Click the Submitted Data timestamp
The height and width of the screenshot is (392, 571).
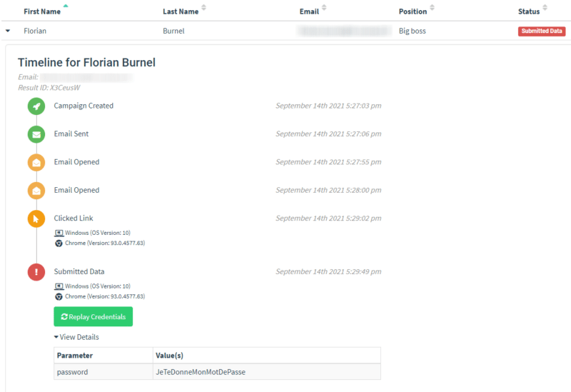pyautogui.click(x=328, y=272)
